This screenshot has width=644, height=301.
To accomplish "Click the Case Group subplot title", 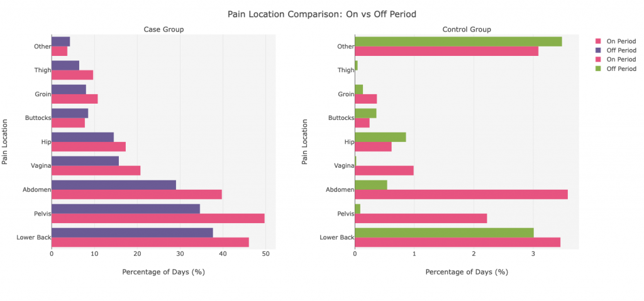I will pyautogui.click(x=163, y=30).
